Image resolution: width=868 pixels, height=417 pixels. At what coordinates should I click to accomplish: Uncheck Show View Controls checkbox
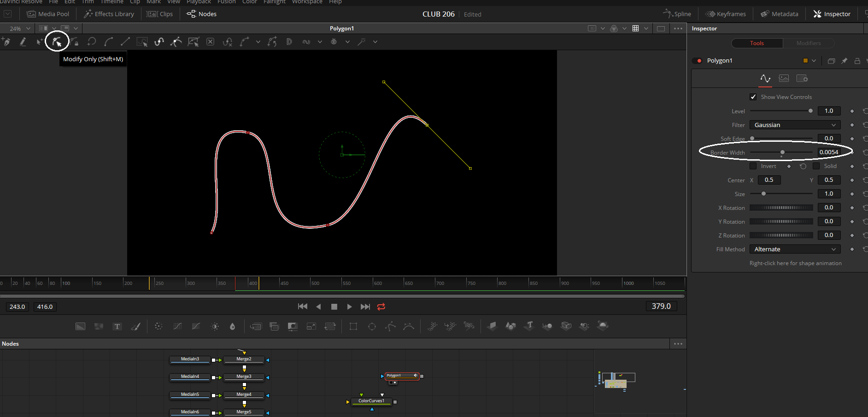(753, 97)
